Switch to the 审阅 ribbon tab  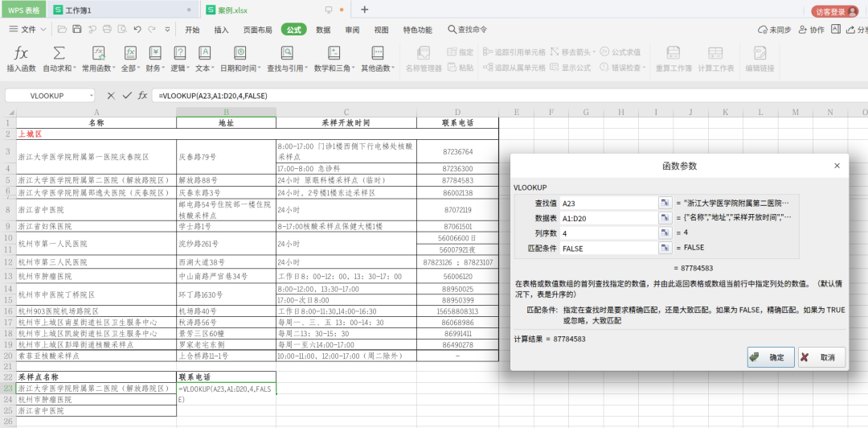352,30
